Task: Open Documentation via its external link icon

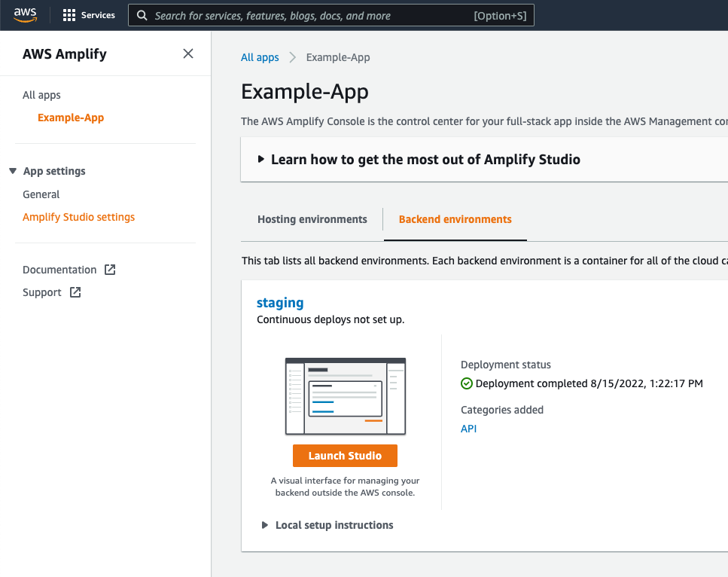Action: [108, 269]
